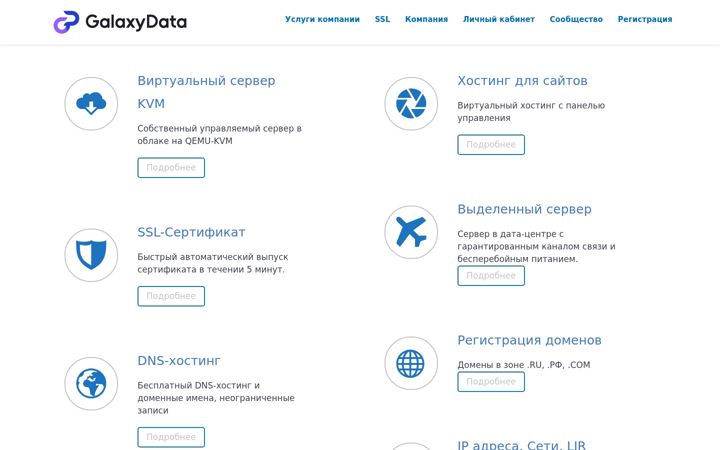Screen dimensions: 720x450
Task: Open the DNS-хостинг heading link
Action: click(179, 361)
